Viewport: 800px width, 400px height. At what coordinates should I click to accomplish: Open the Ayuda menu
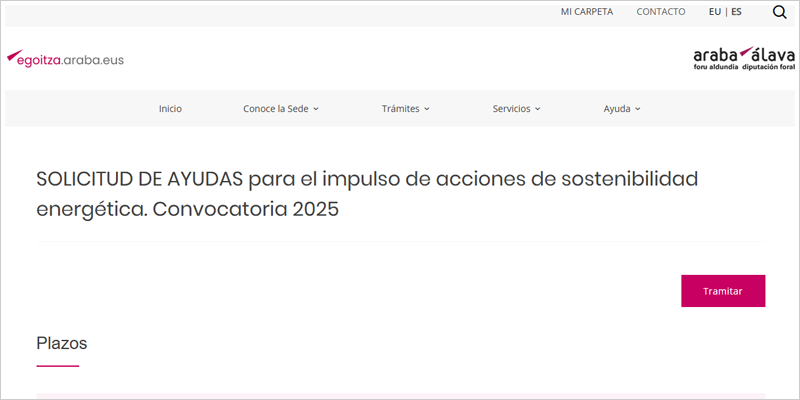coord(622,109)
